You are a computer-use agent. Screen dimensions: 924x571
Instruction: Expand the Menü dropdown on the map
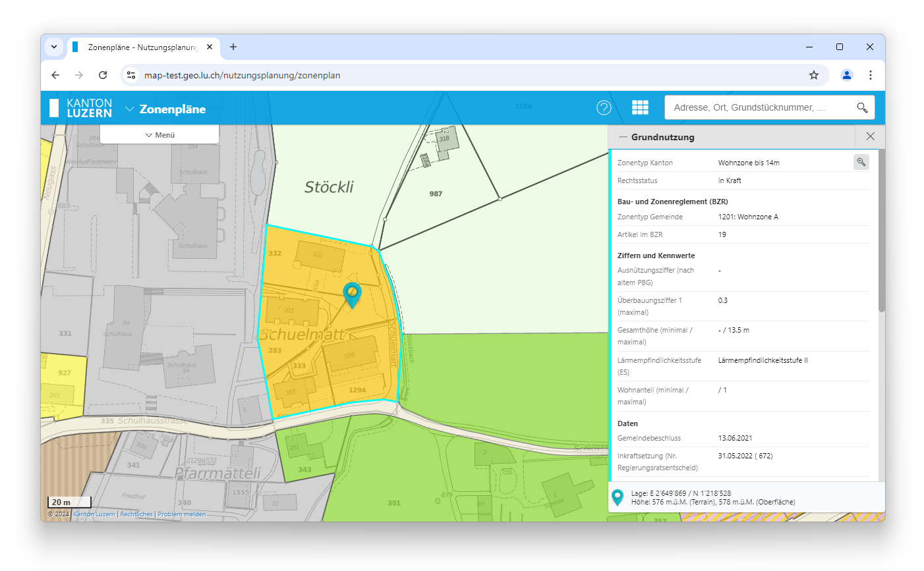pyautogui.click(x=159, y=134)
